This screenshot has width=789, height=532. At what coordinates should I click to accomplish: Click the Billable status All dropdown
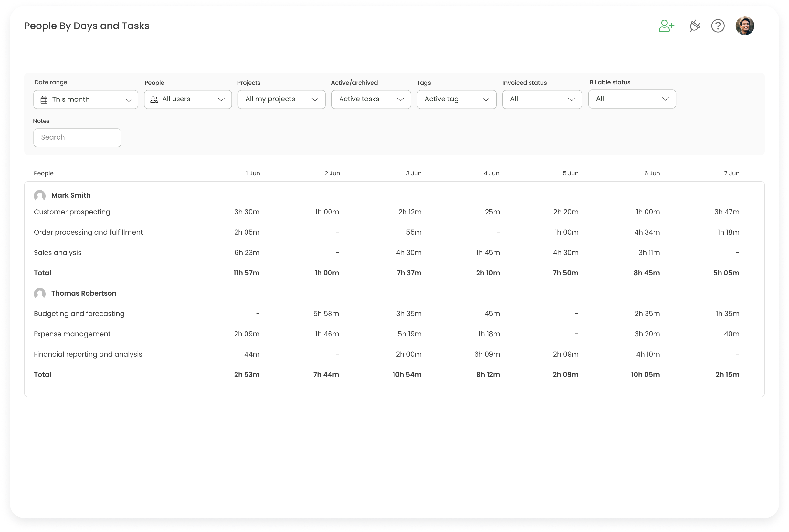coord(632,99)
